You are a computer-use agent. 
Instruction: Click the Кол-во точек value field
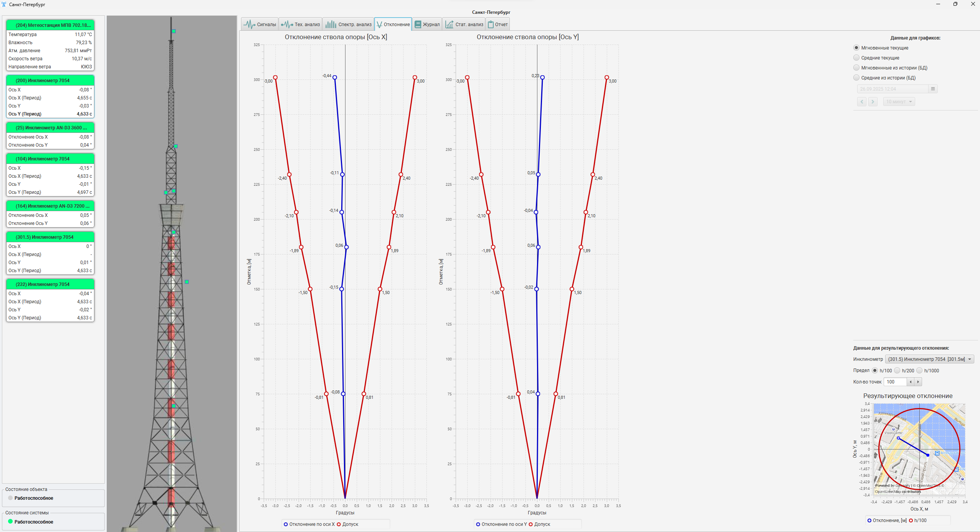(895, 382)
